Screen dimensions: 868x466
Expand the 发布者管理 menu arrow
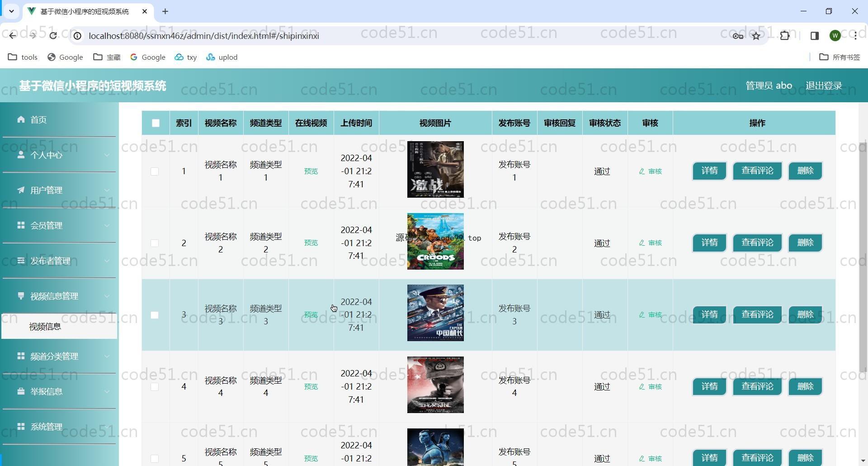pyautogui.click(x=107, y=261)
